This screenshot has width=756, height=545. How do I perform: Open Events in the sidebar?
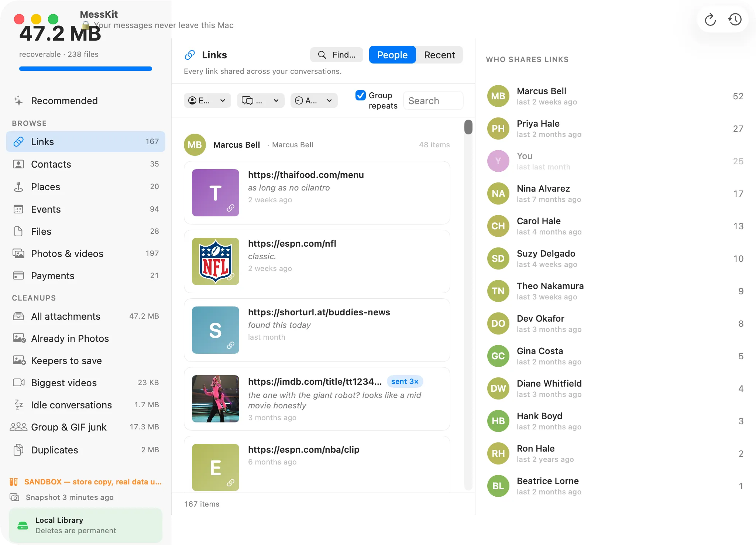pyautogui.click(x=86, y=209)
